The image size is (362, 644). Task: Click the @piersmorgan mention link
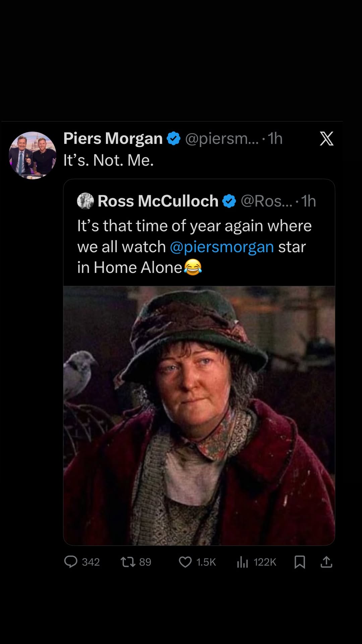222,247
